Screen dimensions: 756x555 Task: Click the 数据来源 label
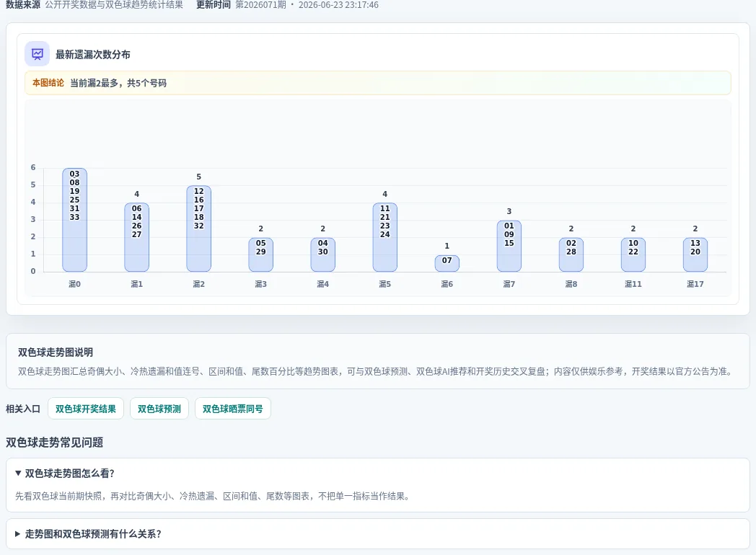click(x=23, y=5)
